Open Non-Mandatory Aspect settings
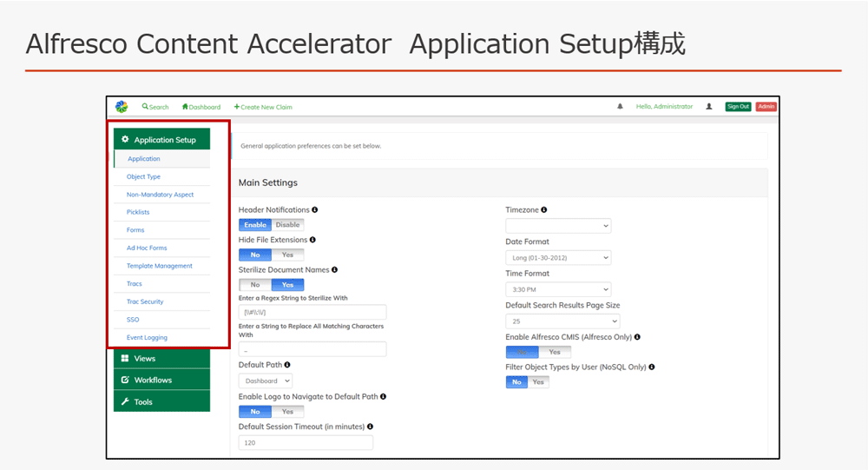The image size is (868, 470). 161,195
